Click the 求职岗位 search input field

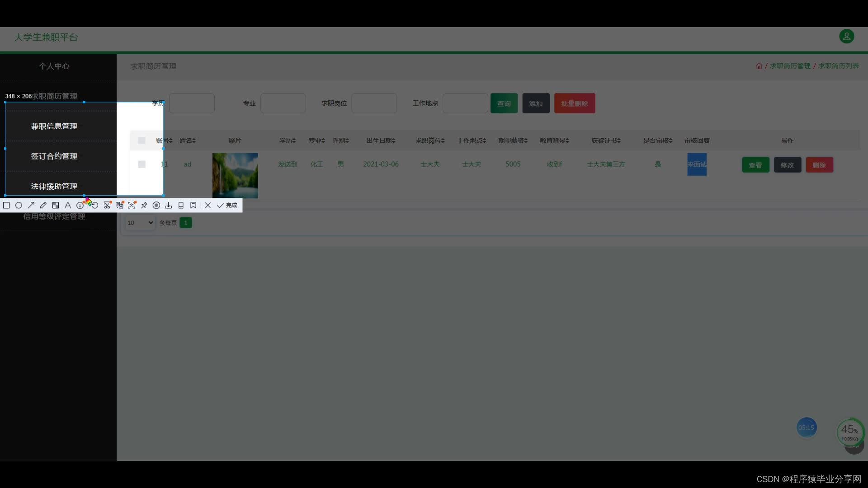click(x=374, y=103)
